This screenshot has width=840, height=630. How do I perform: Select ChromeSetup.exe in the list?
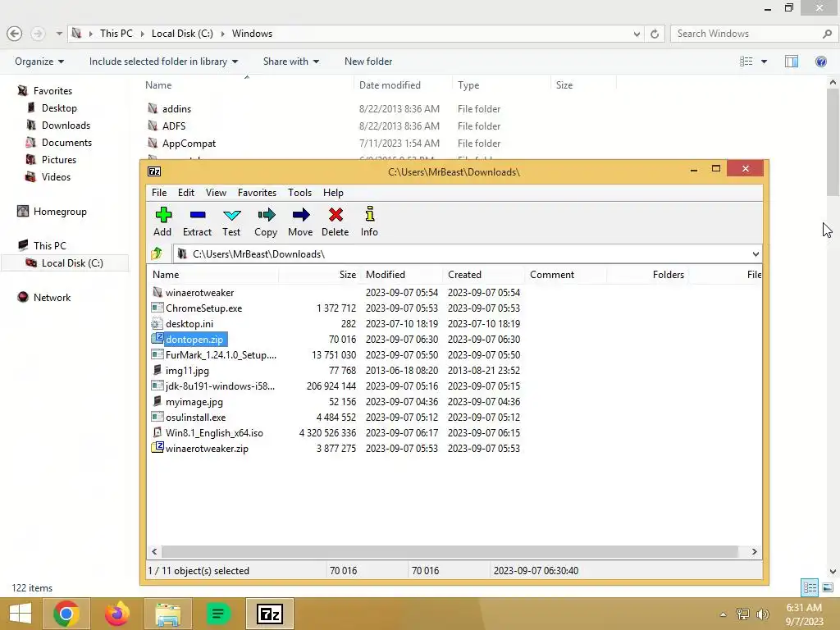click(x=203, y=308)
